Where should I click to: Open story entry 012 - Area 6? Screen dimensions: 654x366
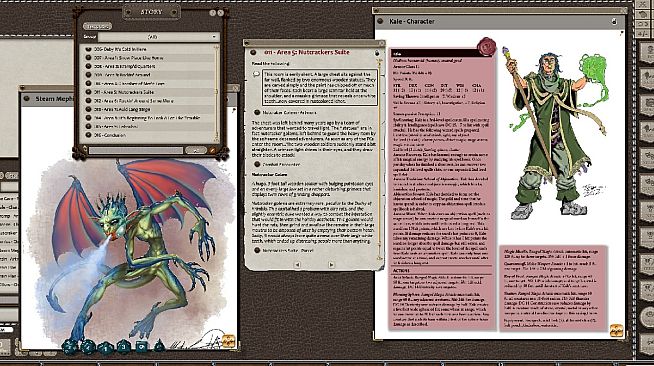tap(133, 101)
